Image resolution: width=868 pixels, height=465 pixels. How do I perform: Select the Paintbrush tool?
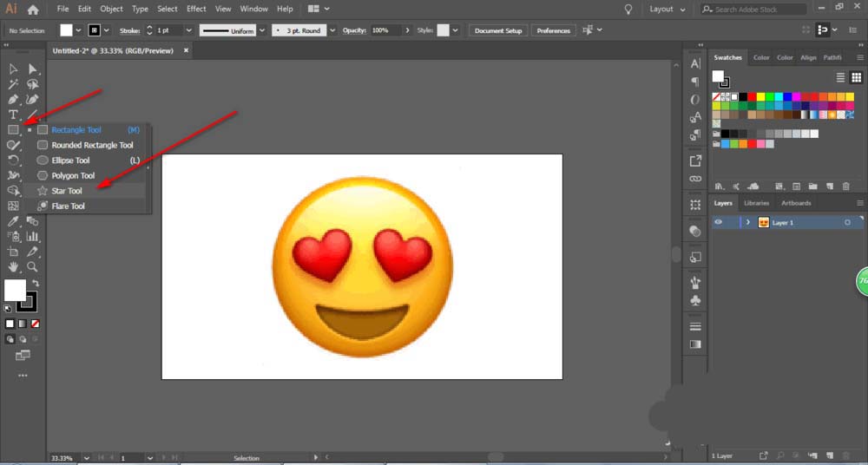point(13,146)
